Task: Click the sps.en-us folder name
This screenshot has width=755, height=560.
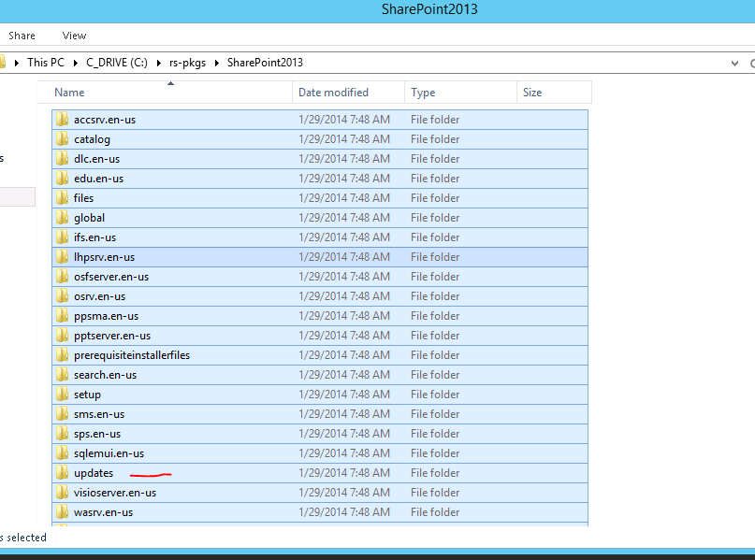Action: point(97,434)
